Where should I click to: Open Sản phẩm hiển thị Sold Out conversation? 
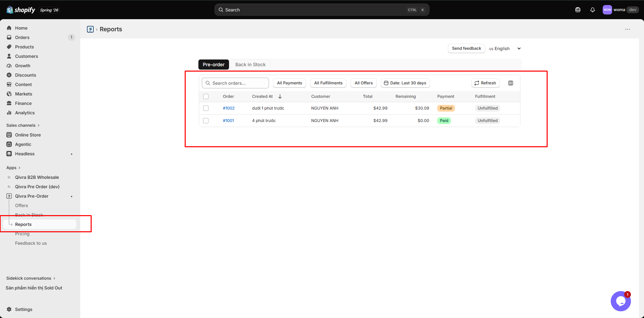click(x=34, y=288)
